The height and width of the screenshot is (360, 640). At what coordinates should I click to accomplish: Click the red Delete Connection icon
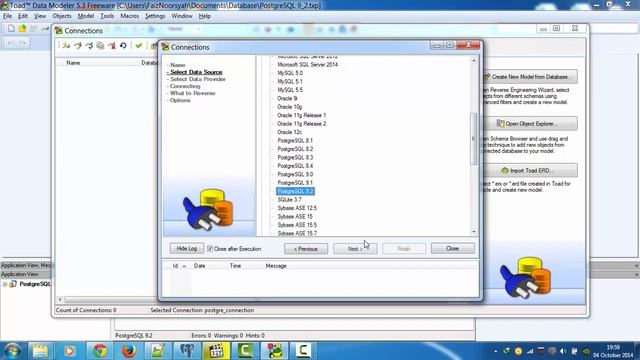pyautogui.click(x=112, y=46)
